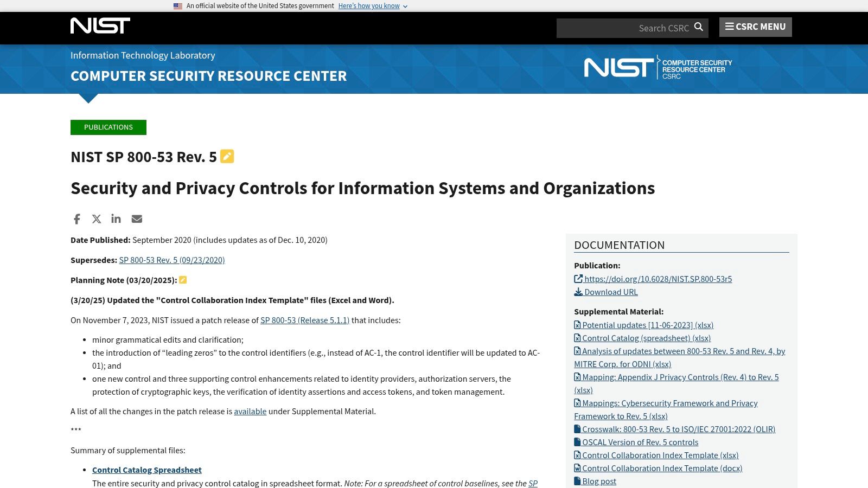868x488 pixels.
Task: Open the Blog post link
Action: click(599, 481)
